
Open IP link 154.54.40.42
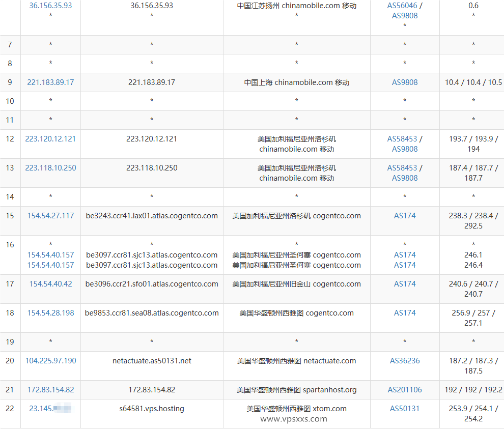(50, 284)
